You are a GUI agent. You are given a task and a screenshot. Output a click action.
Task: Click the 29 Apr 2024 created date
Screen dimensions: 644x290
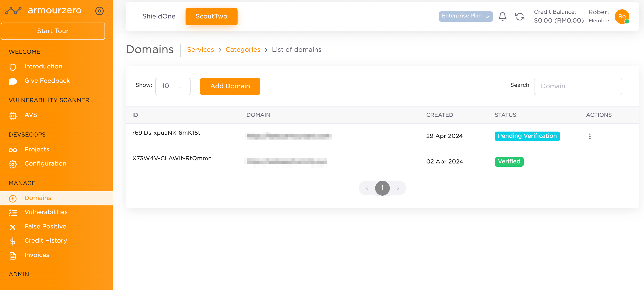(444, 136)
